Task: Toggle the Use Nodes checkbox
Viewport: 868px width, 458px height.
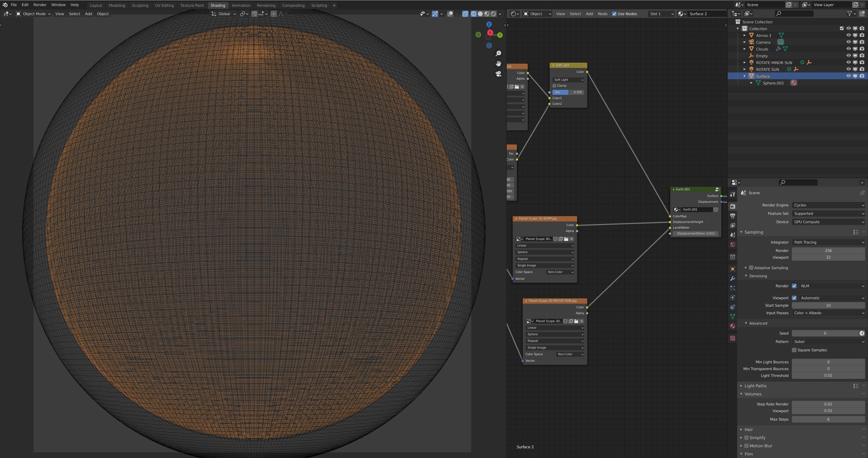Action: point(614,14)
